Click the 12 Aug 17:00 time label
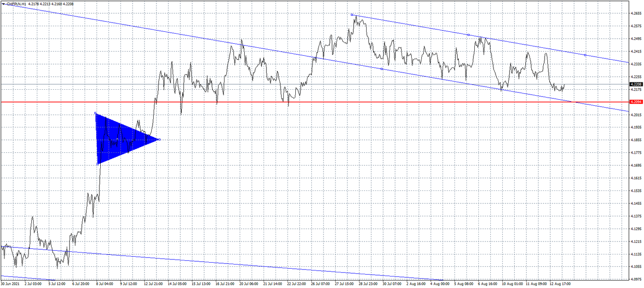 [x=561, y=284]
